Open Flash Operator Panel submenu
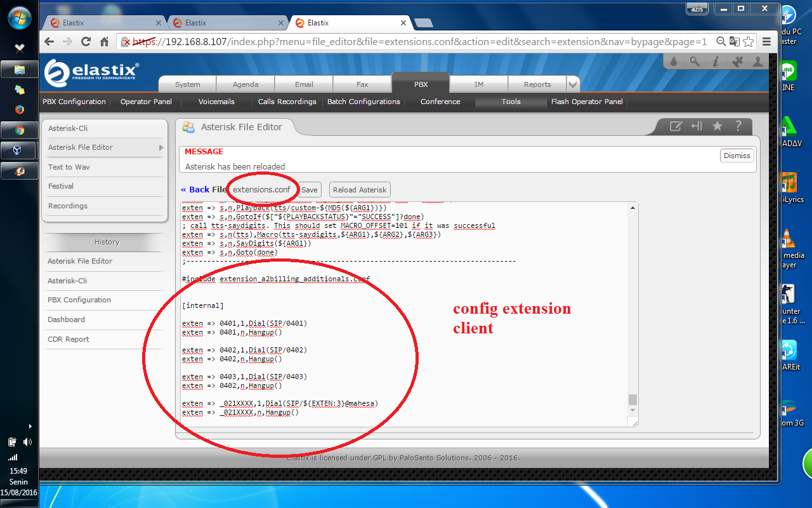The height and width of the screenshot is (508, 812). [587, 102]
